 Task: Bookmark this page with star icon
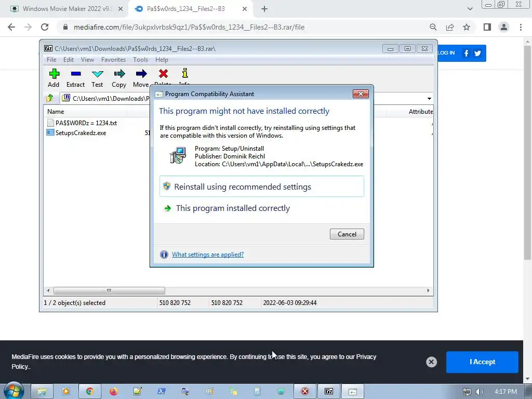(467, 27)
